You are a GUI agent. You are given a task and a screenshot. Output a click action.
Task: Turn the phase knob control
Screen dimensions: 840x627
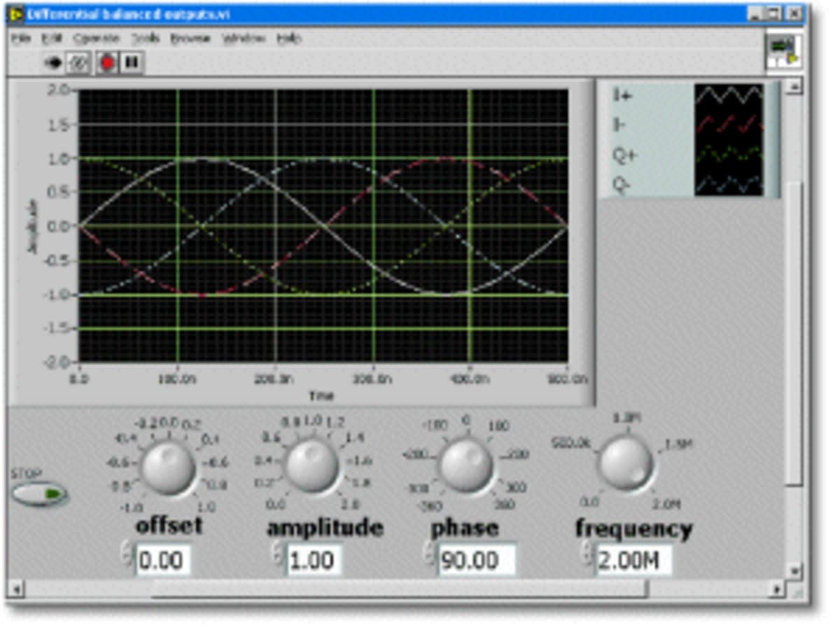pos(465,465)
